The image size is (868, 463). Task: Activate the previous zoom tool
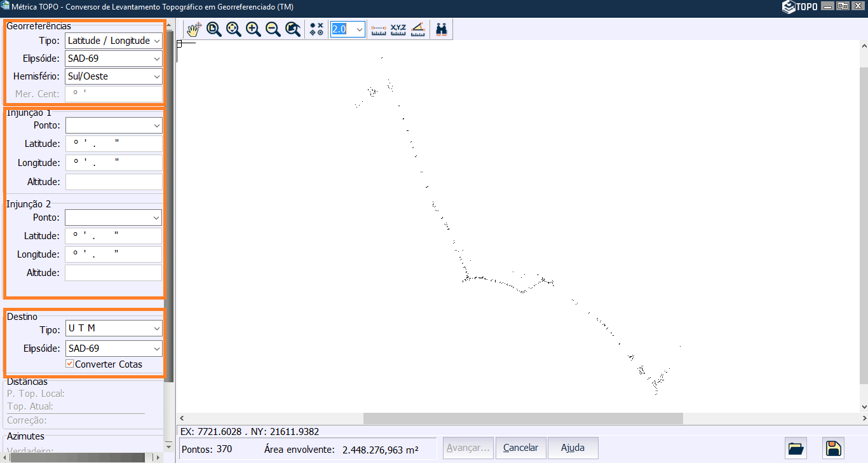(293, 29)
